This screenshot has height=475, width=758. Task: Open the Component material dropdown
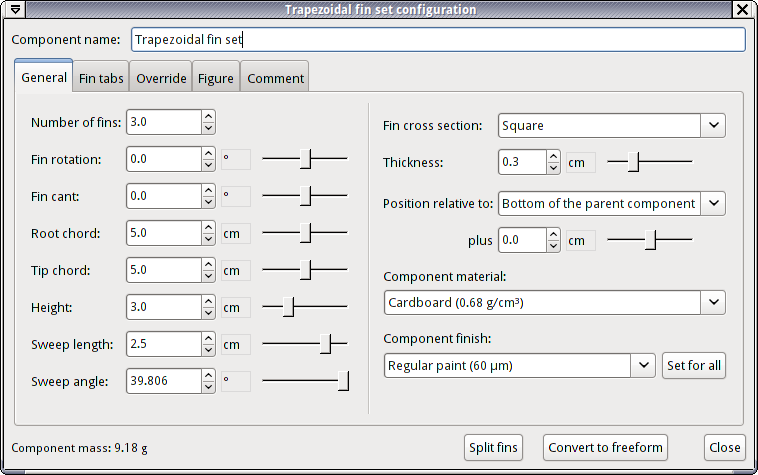click(713, 301)
